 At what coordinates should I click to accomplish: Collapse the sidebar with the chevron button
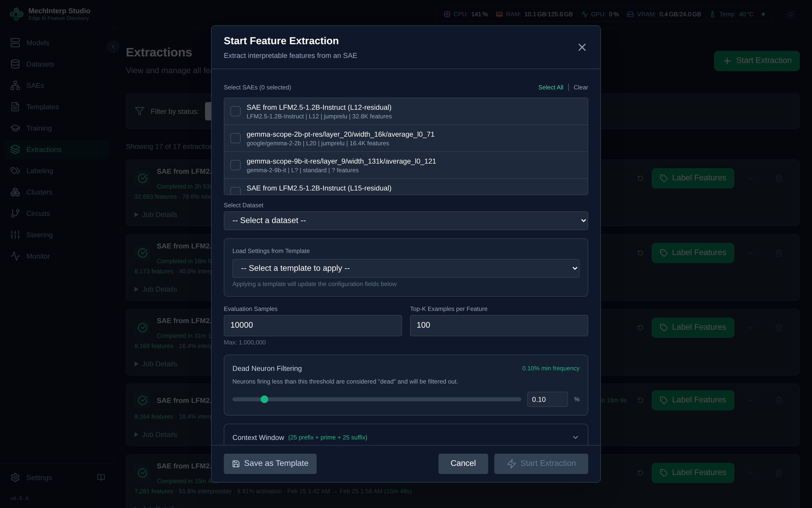pyautogui.click(x=113, y=47)
